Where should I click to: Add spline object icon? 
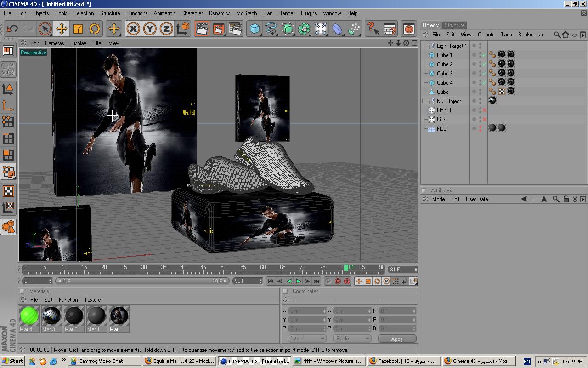tap(271, 29)
